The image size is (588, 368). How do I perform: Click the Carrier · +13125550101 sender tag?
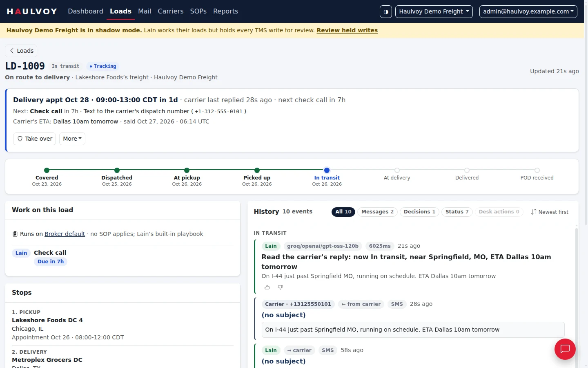pyautogui.click(x=298, y=304)
